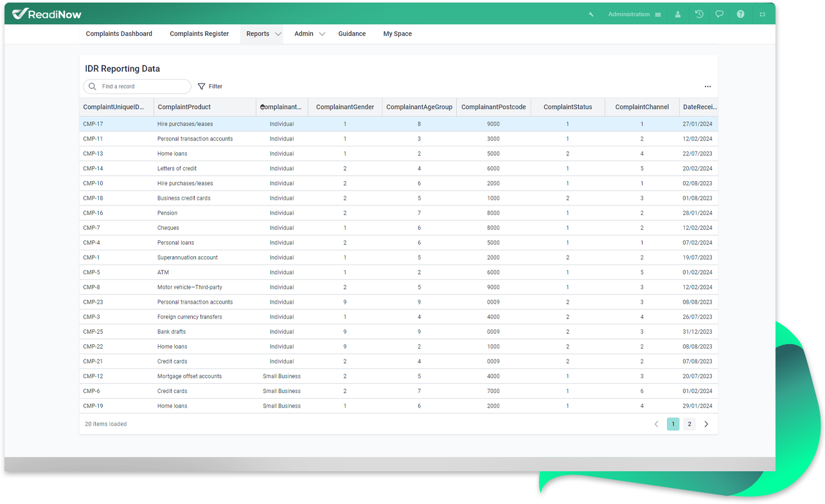Click the date 27/01/2024 cell

coord(698,124)
